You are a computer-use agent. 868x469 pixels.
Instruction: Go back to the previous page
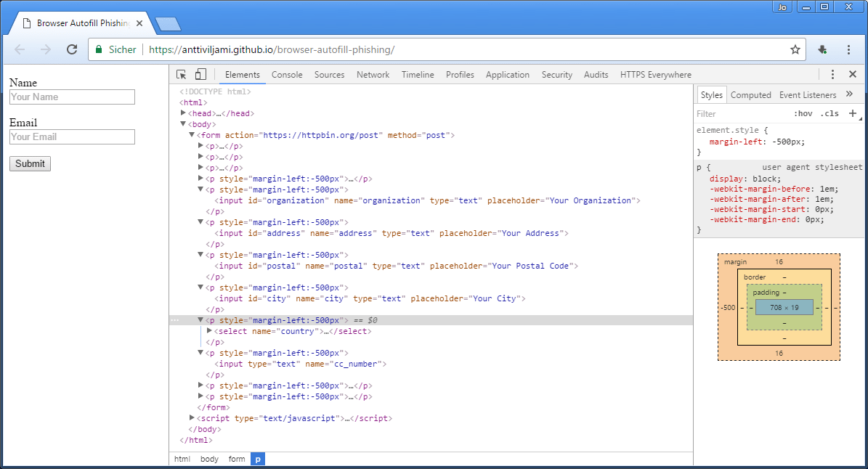tap(20, 50)
